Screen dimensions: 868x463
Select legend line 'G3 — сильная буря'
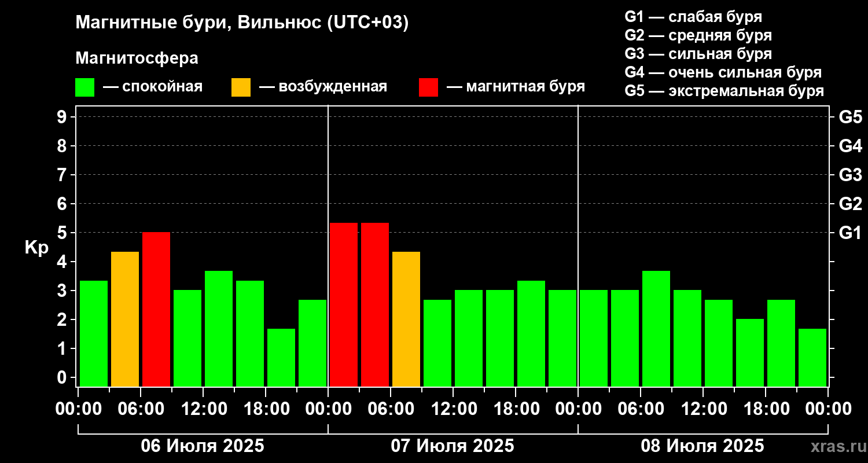point(698,54)
